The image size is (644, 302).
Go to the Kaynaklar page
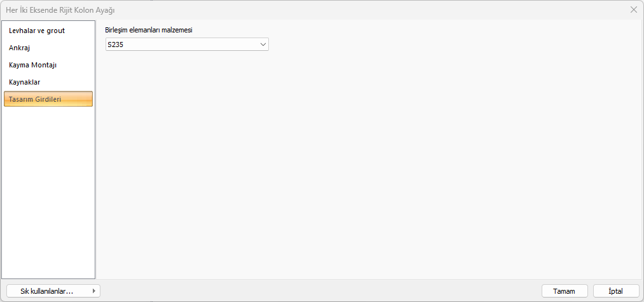[25, 82]
